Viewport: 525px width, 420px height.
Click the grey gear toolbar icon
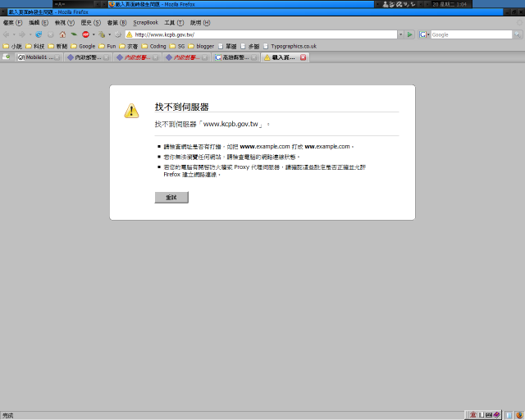(118, 34)
